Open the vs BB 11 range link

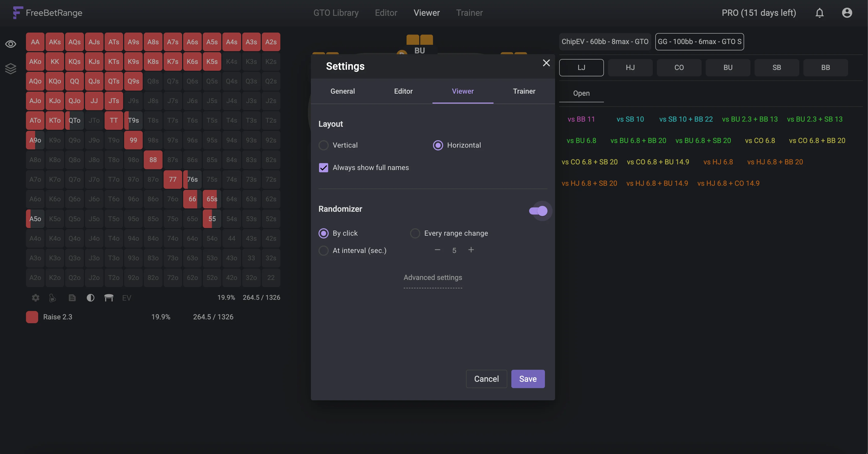(x=581, y=119)
